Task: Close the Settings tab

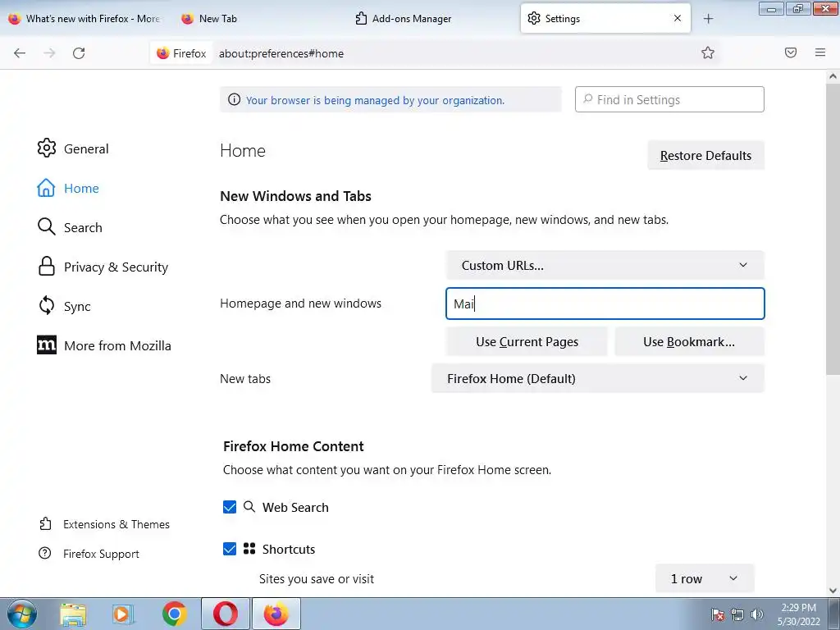Action: (x=677, y=18)
